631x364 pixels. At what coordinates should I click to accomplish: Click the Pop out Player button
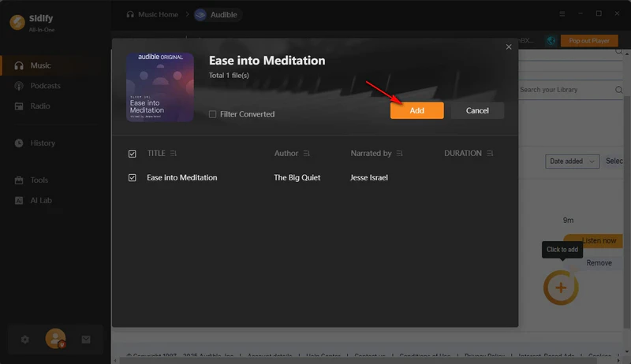[x=589, y=41]
